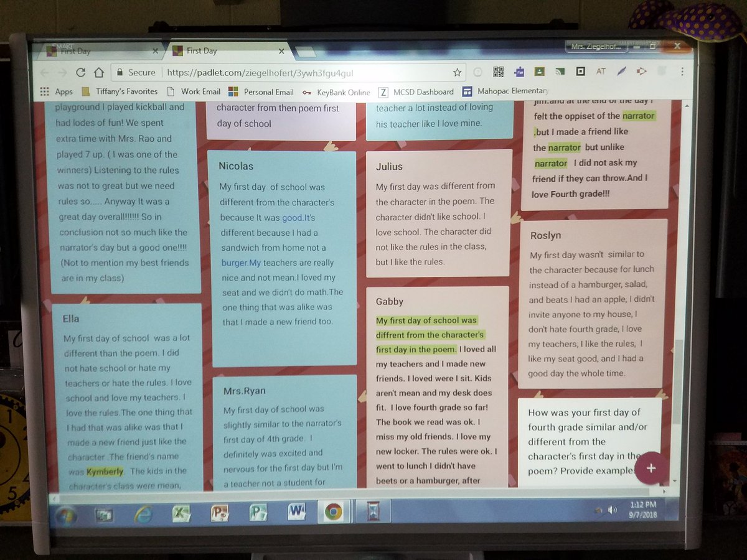Open the KeyBank Online bookmark

(336, 92)
